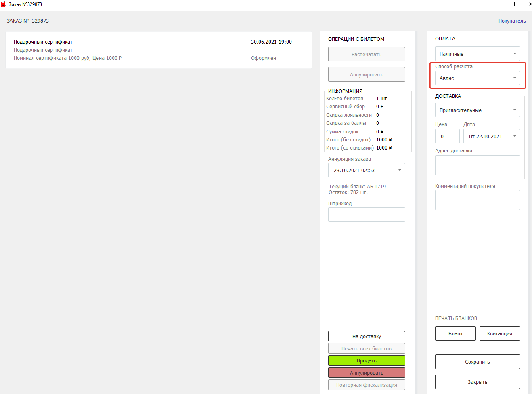The image size is (532, 394).
Task: Open the Наличные payment type dropdown
Action: (x=477, y=54)
